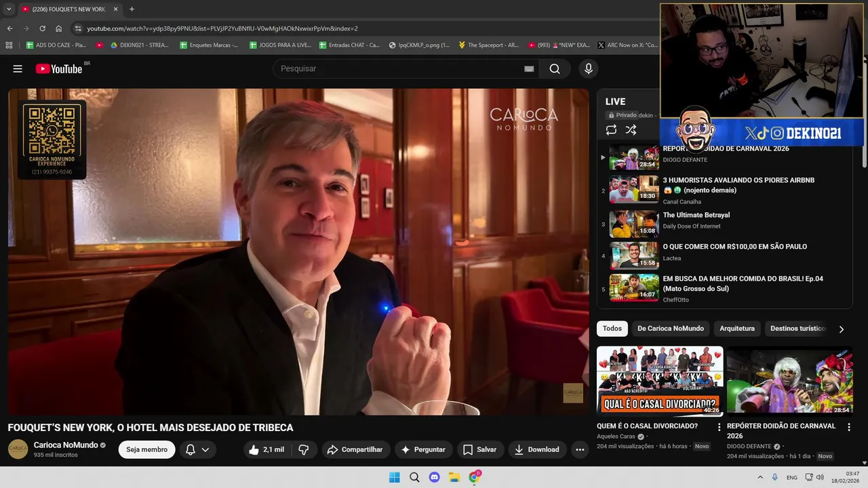Viewport: 868px width, 488px height.
Task: Click the Carioca watermark in video corner
Action: [573, 393]
